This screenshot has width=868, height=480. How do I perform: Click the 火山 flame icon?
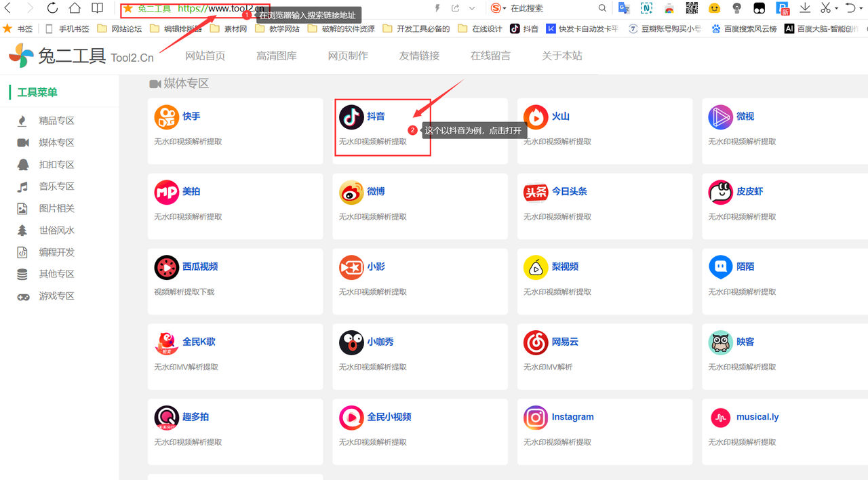(536, 117)
